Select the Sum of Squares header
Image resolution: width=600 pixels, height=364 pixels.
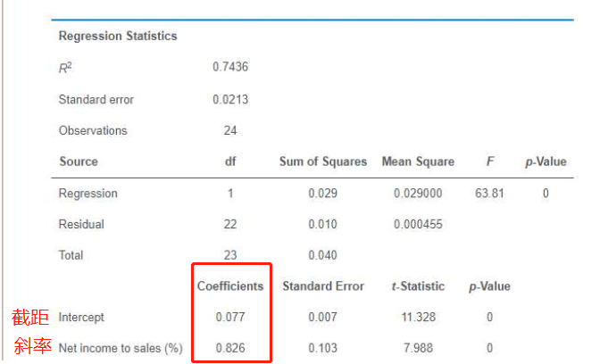click(323, 161)
